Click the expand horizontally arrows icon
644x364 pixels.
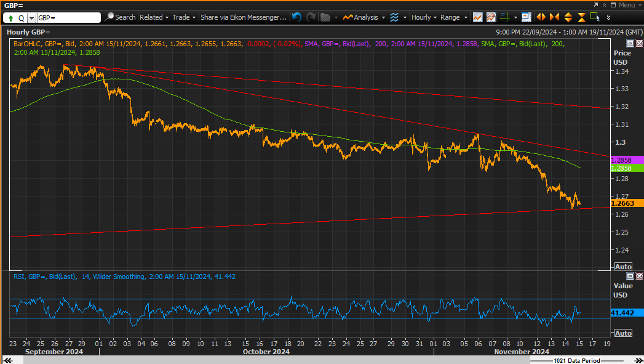tap(541, 17)
